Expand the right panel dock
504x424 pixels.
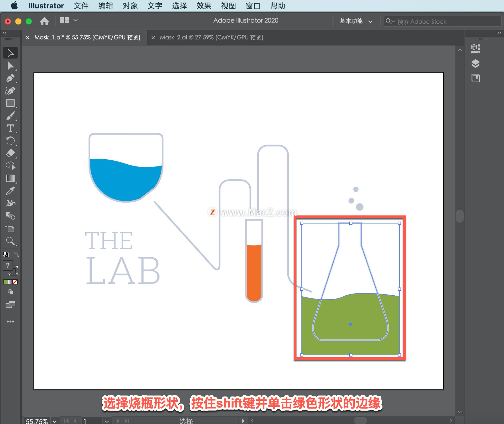tap(499, 33)
